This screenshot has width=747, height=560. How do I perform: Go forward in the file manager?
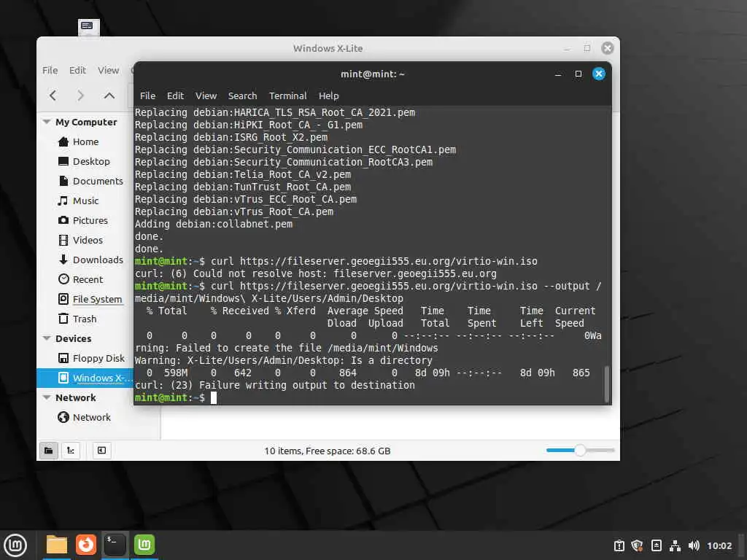(x=80, y=96)
